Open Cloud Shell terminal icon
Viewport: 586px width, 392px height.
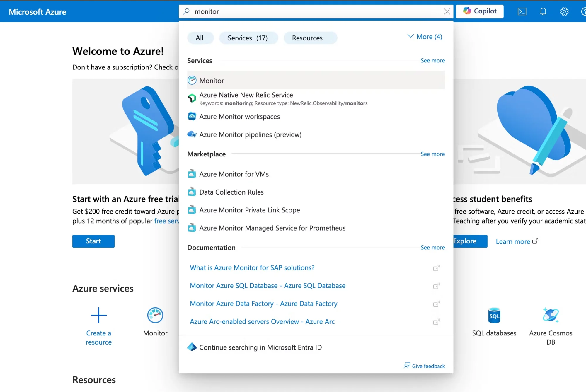pyautogui.click(x=522, y=11)
